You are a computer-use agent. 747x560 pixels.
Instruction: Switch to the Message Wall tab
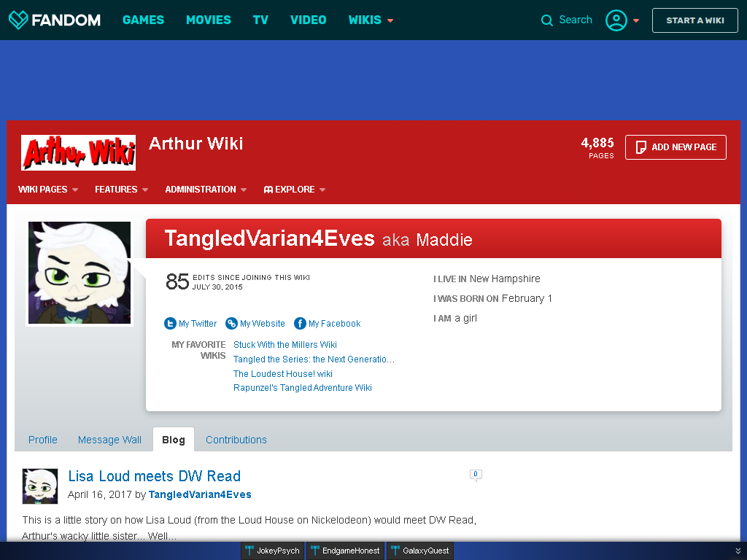(109, 440)
